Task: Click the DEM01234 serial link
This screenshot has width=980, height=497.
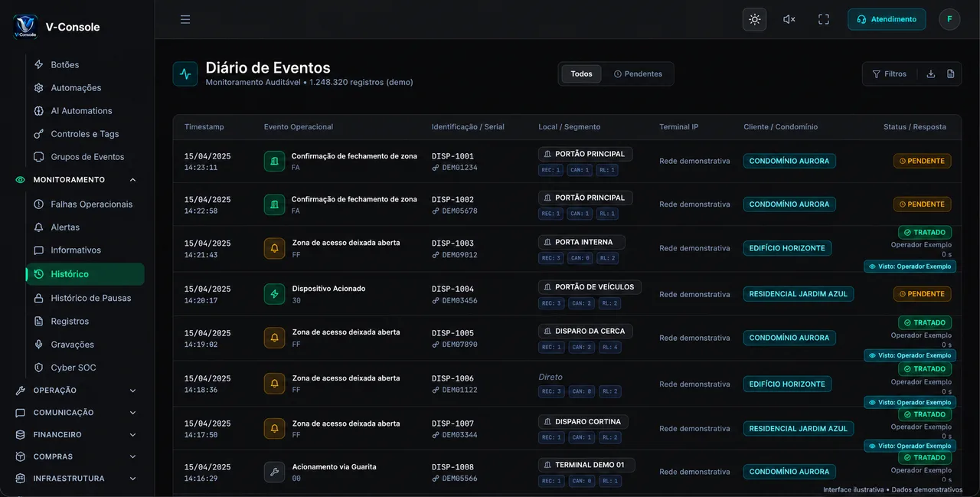Action: point(455,168)
